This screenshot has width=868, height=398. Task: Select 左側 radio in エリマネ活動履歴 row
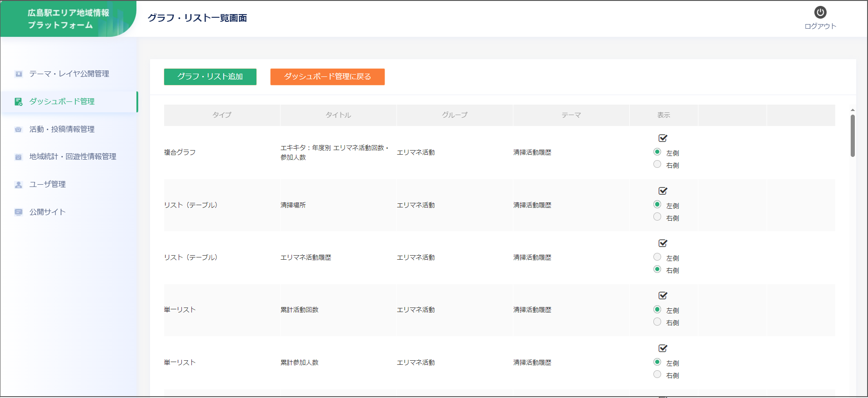click(657, 257)
